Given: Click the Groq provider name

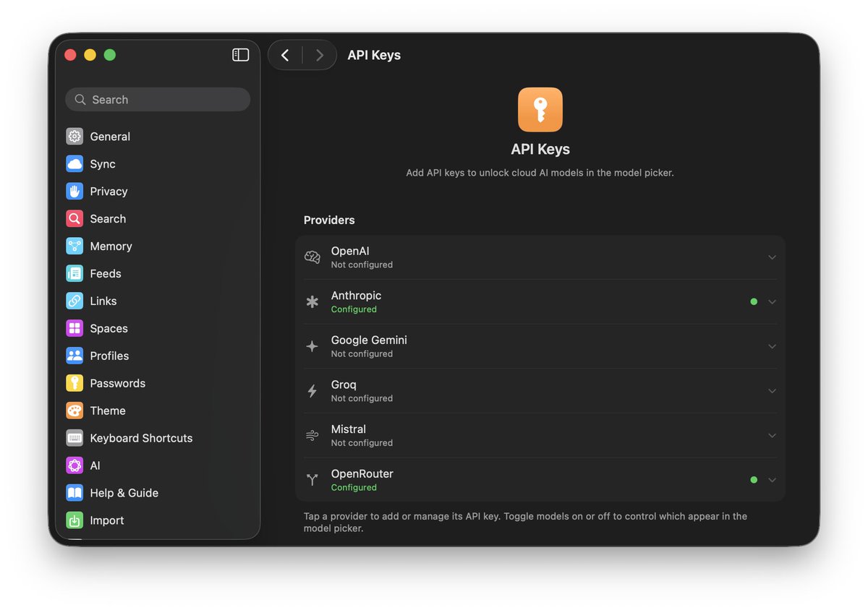Looking at the screenshot, I should (x=344, y=385).
